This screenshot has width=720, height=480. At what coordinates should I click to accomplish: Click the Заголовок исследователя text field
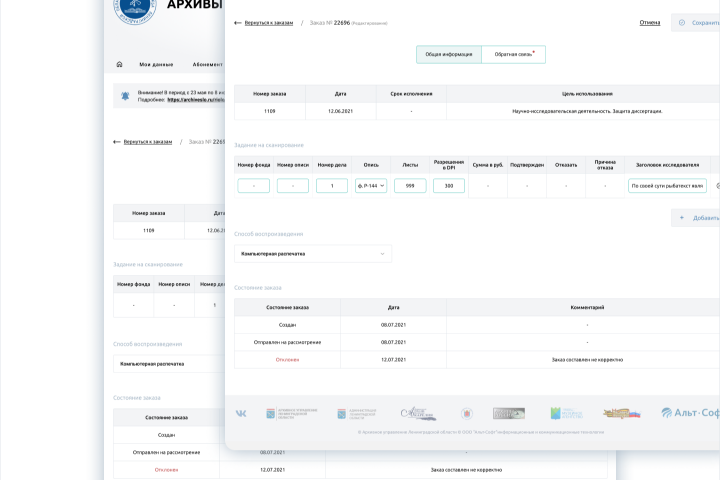667,186
